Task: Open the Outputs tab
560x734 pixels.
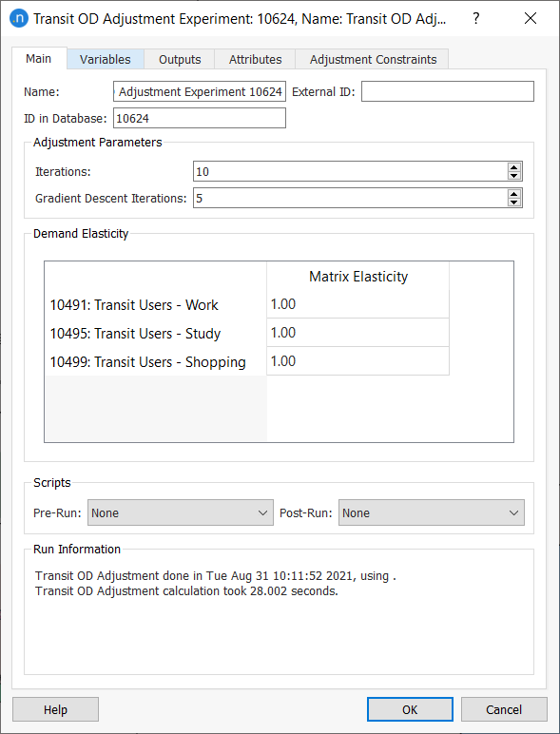Action: pos(180,60)
